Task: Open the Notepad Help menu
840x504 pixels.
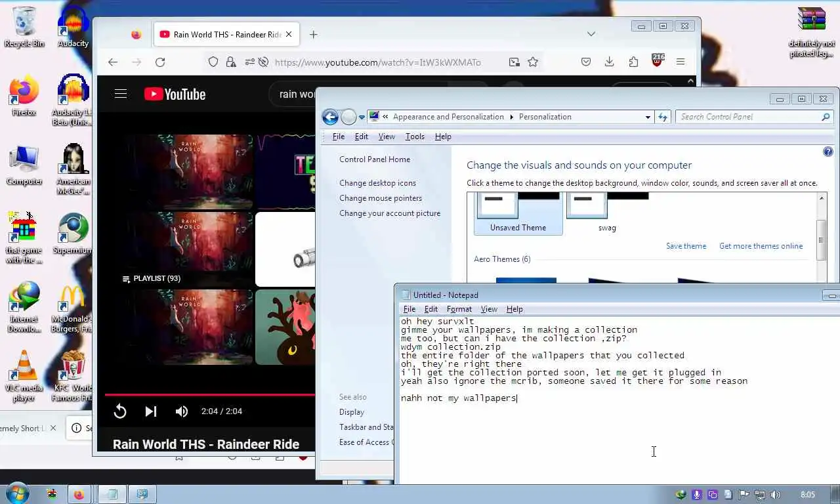Action: tap(514, 309)
